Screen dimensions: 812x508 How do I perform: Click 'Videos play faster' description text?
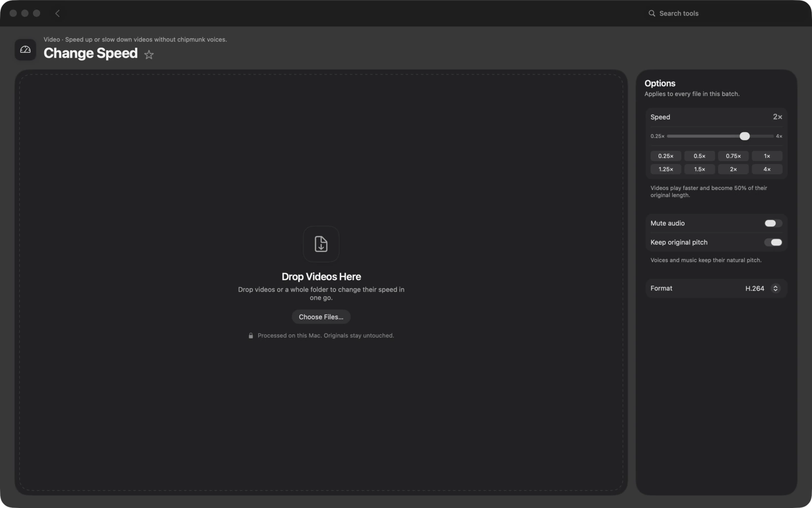[x=708, y=192]
